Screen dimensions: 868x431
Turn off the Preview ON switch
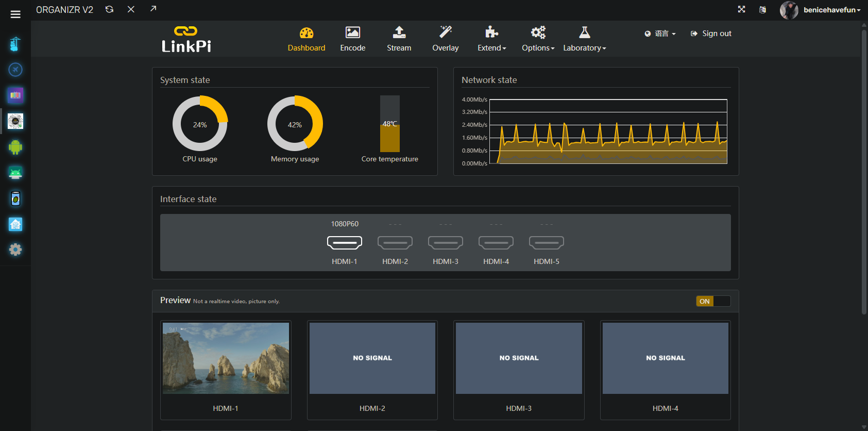tap(713, 301)
